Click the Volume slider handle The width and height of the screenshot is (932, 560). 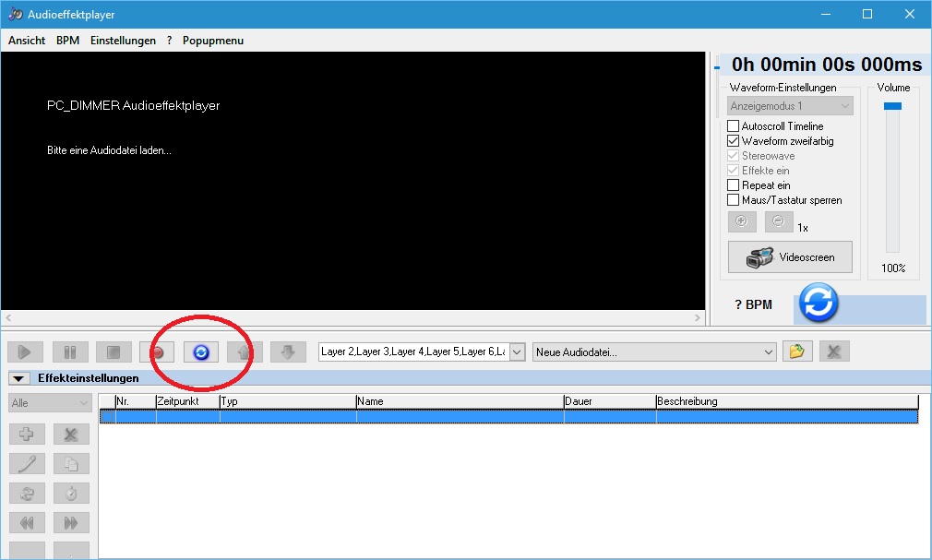point(892,106)
